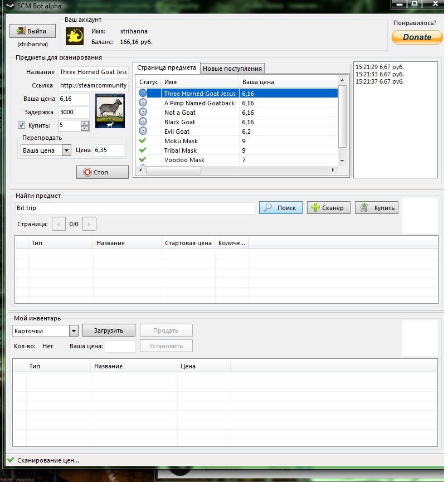Select the Not a Goat row
This screenshot has height=482, width=448.
pyautogui.click(x=237, y=113)
